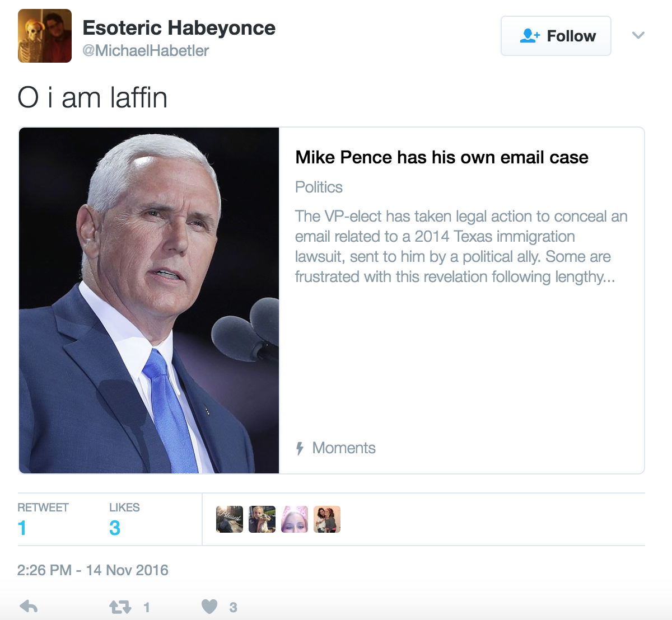Select the Politics category label

318,187
